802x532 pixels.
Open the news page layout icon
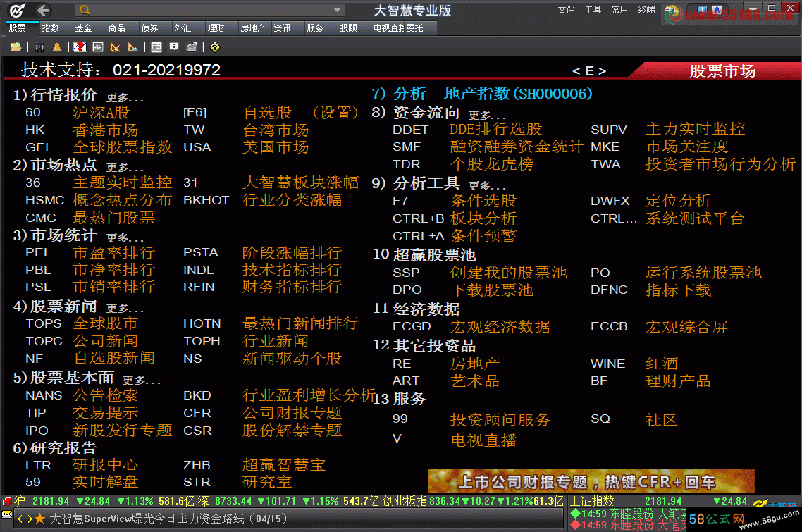156,48
